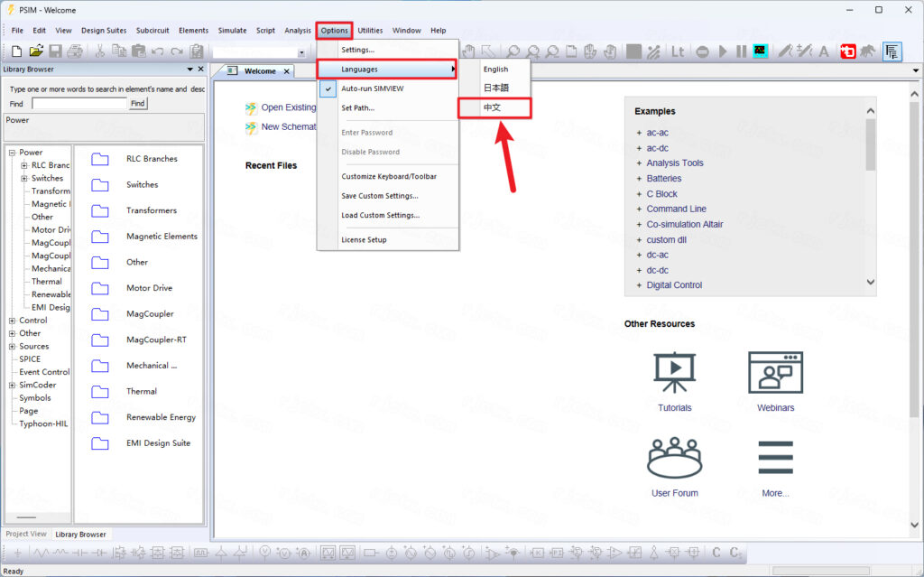Expand the Control tree node
The height and width of the screenshot is (577, 924).
pos(12,321)
